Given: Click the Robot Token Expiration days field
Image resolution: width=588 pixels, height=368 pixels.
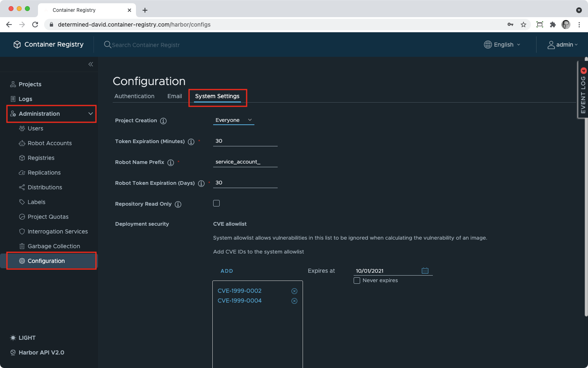Looking at the screenshot, I should [245, 183].
